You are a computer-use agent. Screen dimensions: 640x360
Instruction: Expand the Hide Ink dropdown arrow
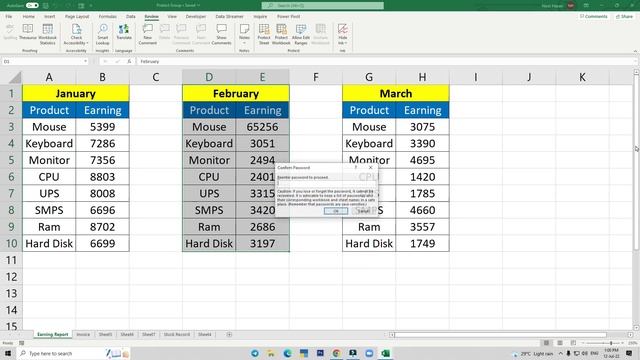(x=346, y=43)
